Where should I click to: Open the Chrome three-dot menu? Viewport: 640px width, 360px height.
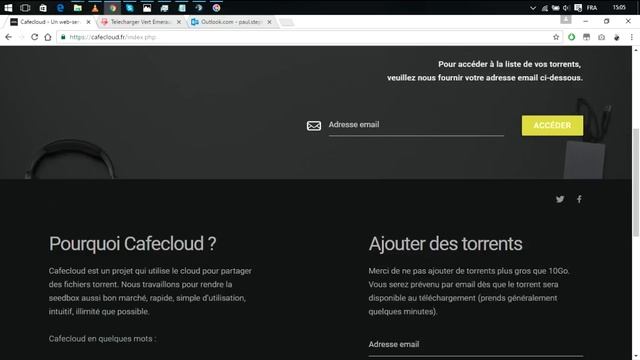pos(631,37)
